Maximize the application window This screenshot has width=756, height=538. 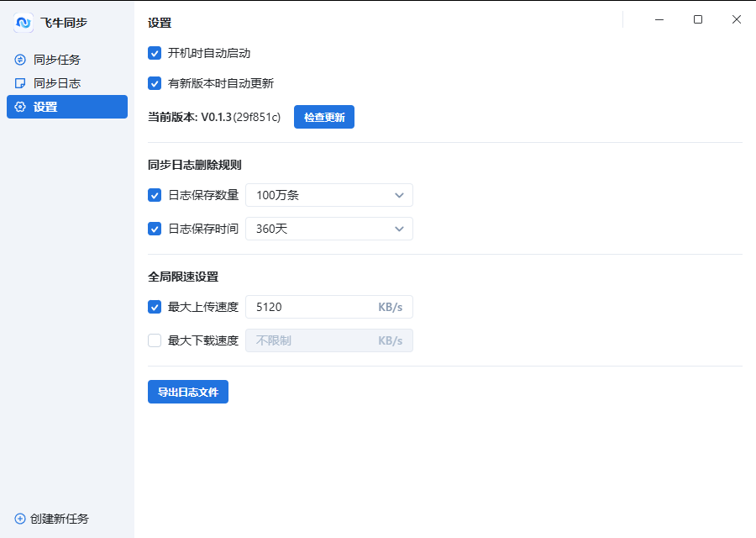tap(698, 19)
